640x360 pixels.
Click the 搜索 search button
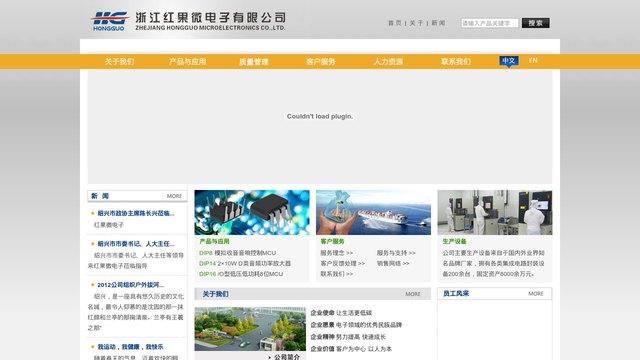click(536, 23)
